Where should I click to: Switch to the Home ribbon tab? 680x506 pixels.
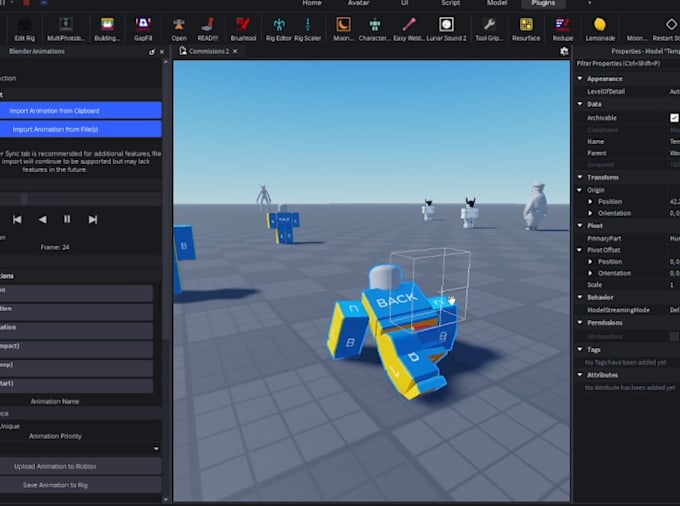pyautogui.click(x=312, y=3)
